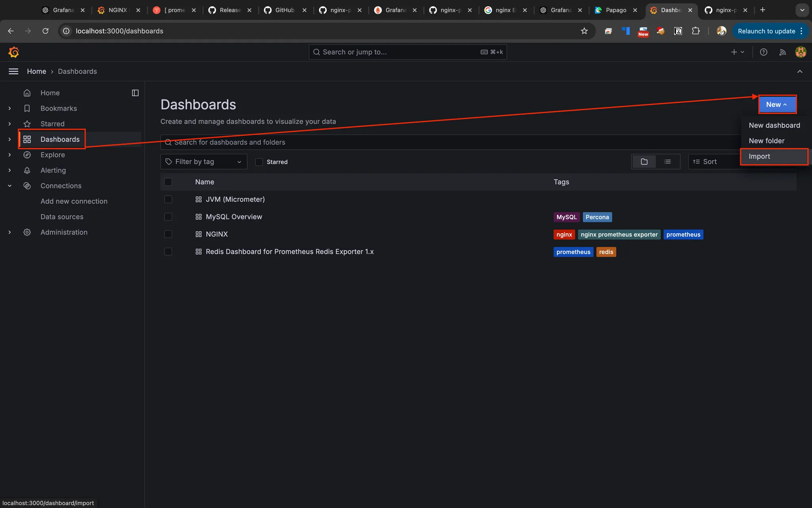Tick the Starred filter checkbox
812x508 pixels.
[259, 162]
